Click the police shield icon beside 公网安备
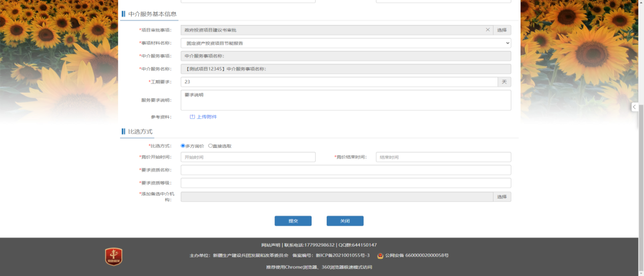Image resolution: width=644 pixels, height=276 pixels. (380, 255)
